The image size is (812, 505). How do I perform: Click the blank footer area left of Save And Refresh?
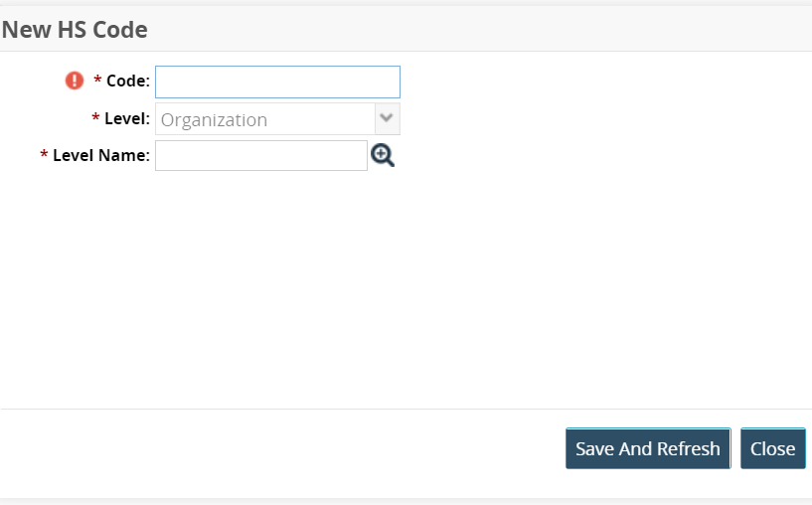(278, 448)
